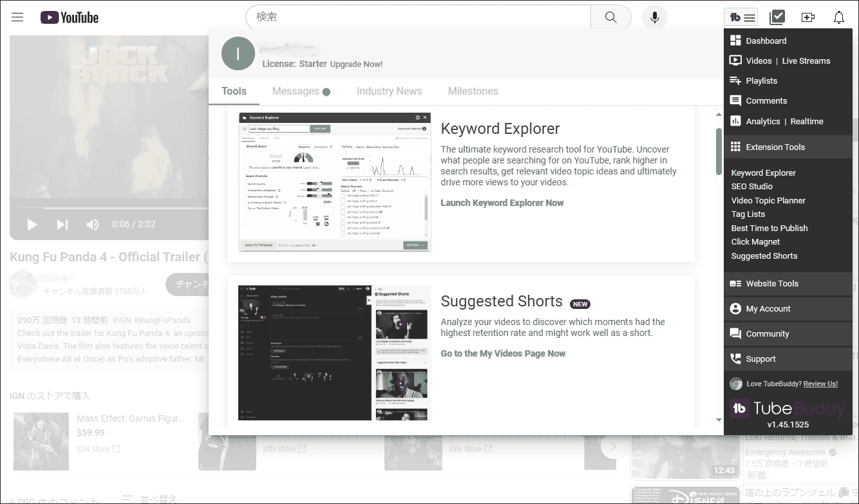Launch Keyword Explorer from side menu
859x504 pixels.
(x=763, y=173)
